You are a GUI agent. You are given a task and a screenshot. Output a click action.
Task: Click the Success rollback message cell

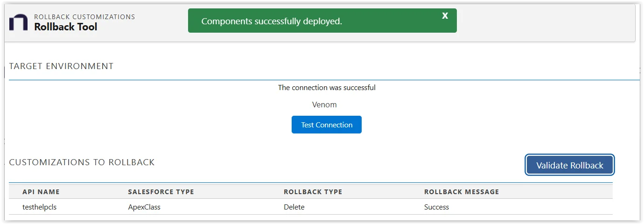click(436, 207)
